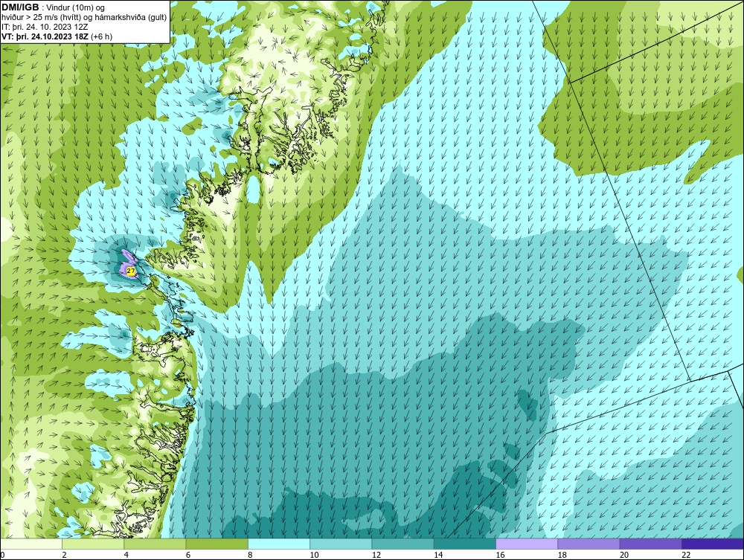Click the 'hviður > 25 m/s' description line
The height and width of the screenshot is (560, 744).
[x=84, y=18]
